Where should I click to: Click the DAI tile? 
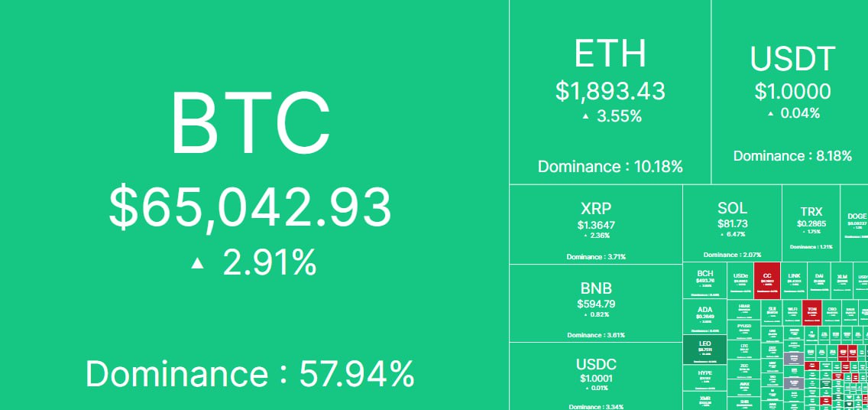point(819,281)
